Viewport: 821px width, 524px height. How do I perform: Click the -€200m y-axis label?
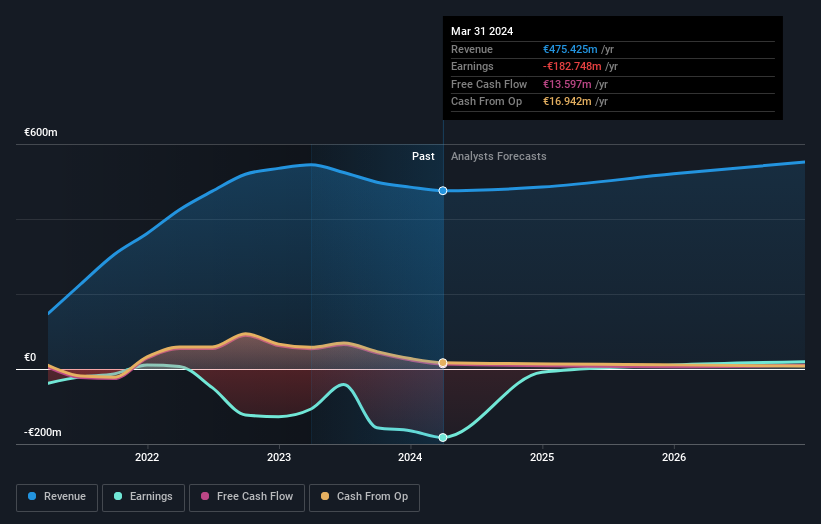coord(43,432)
